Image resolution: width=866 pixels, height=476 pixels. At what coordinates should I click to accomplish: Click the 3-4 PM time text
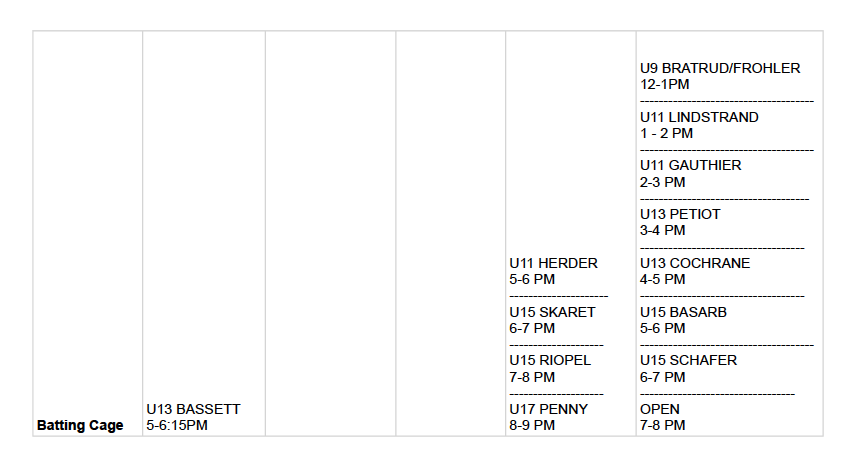(663, 230)
